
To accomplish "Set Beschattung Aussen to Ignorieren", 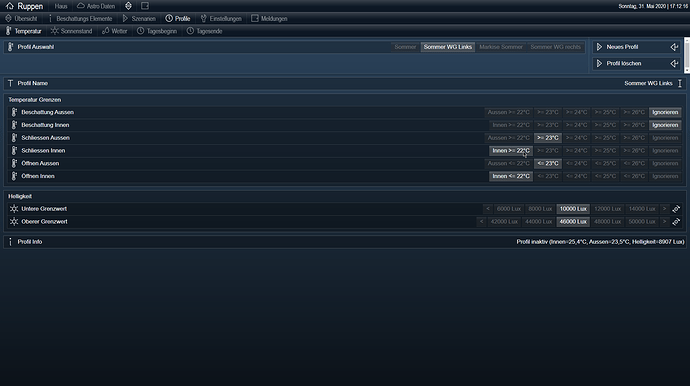I will 665,112.
